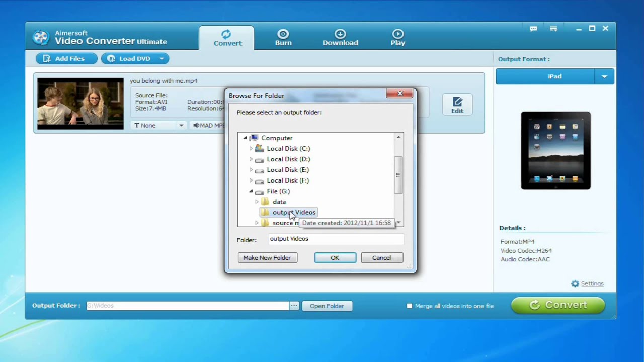Viewport: 644px width, 362px height.
Task: Click the Video Codec:H264 detail text
Action: coord(526,251)
